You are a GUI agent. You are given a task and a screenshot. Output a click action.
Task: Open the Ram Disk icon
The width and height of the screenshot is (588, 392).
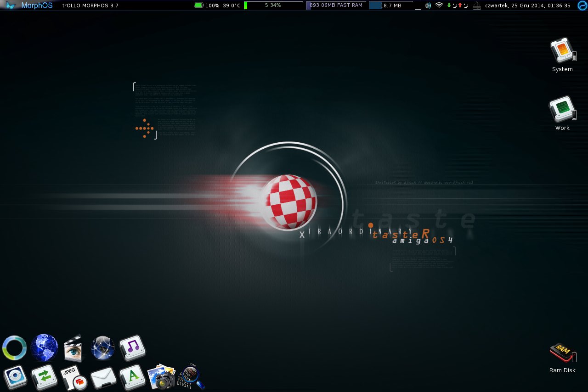point(562,353)
